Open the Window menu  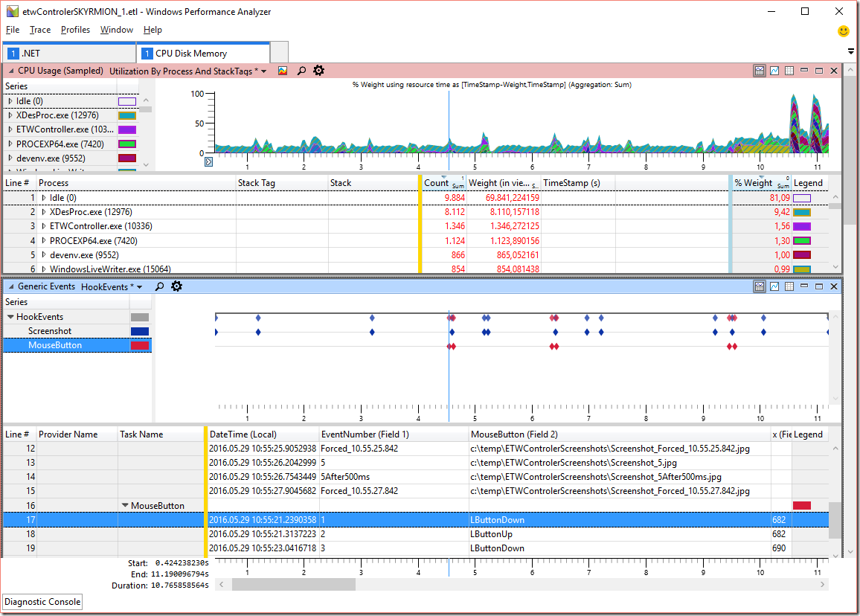pyautogui.click(x=116, y=30)
